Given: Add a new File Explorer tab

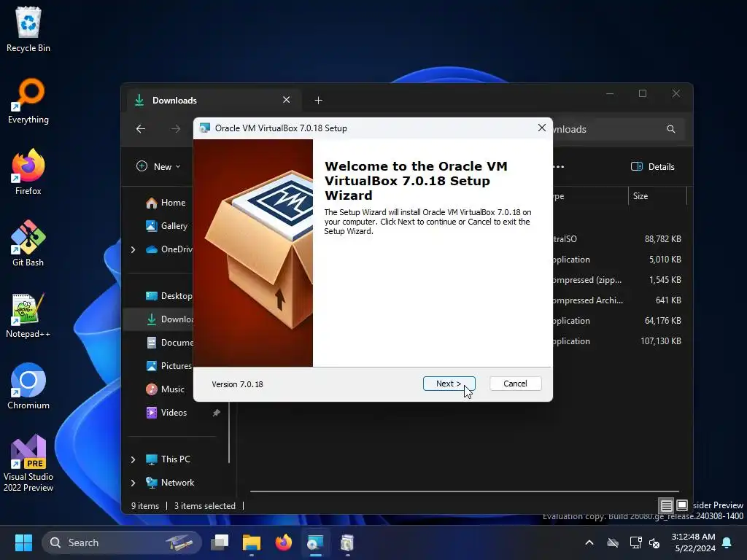Looking at the screenshot, I should [318, 100].
